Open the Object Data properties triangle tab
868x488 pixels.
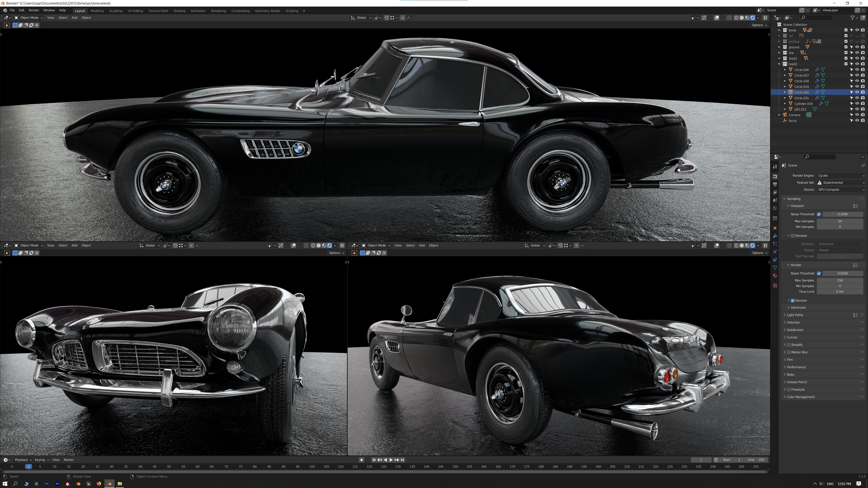coord(775,268)
